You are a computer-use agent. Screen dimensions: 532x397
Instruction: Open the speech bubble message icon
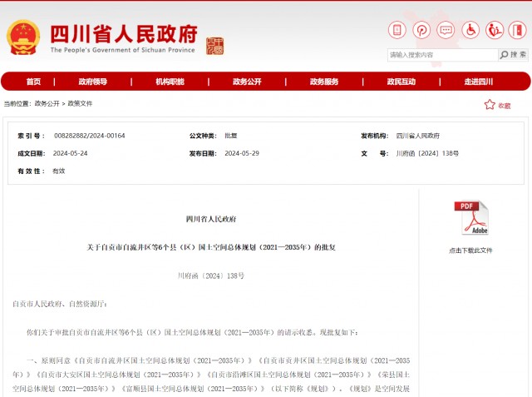(x=446, y=30)
